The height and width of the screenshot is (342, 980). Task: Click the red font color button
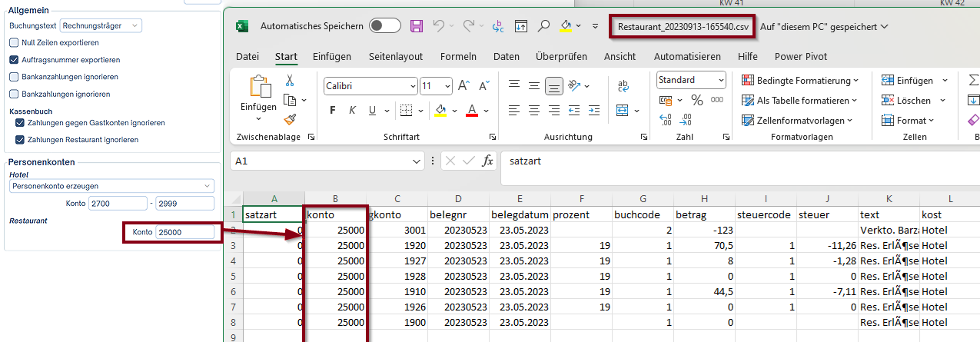pyautogui.click(x=473, y=110)
